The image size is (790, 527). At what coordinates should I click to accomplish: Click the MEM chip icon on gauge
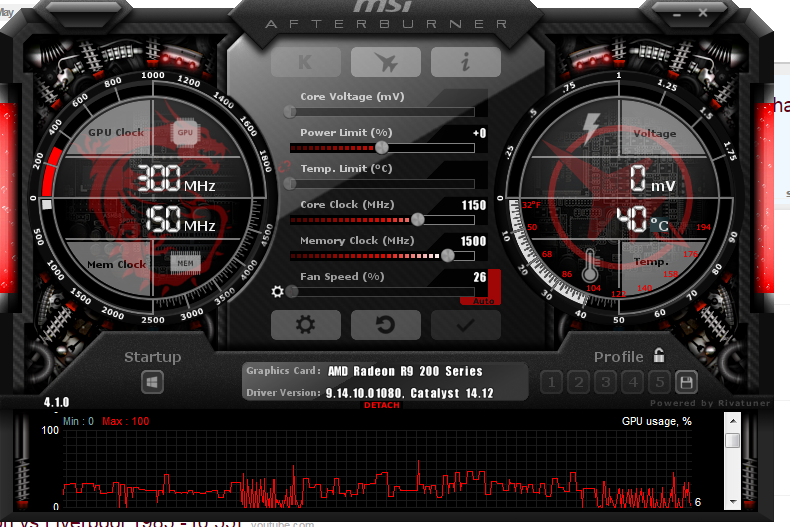185,263
